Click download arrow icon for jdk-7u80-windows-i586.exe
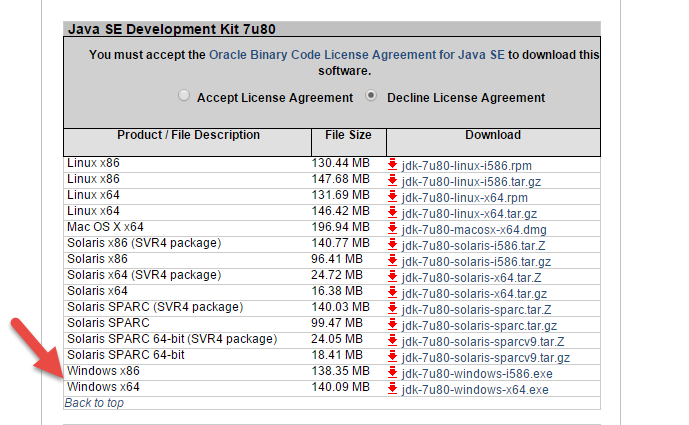The image size is (689, 425). click(393, 372)
